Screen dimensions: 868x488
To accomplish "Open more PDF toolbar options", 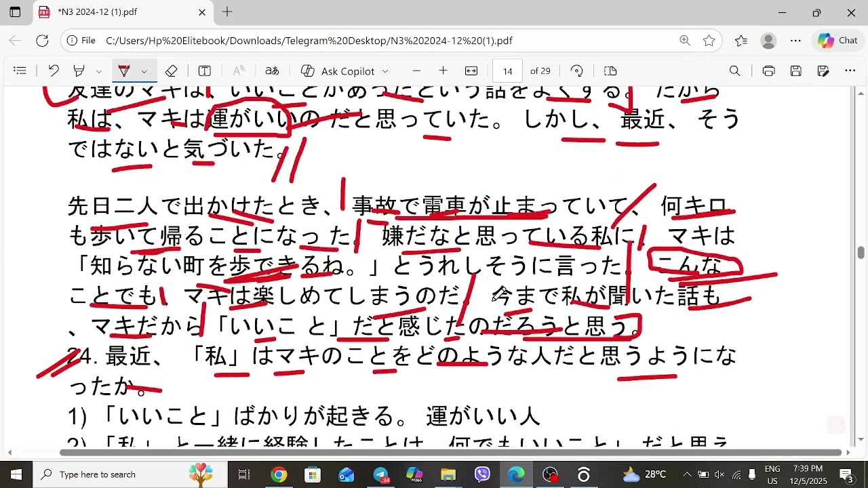I will point(850,71).
